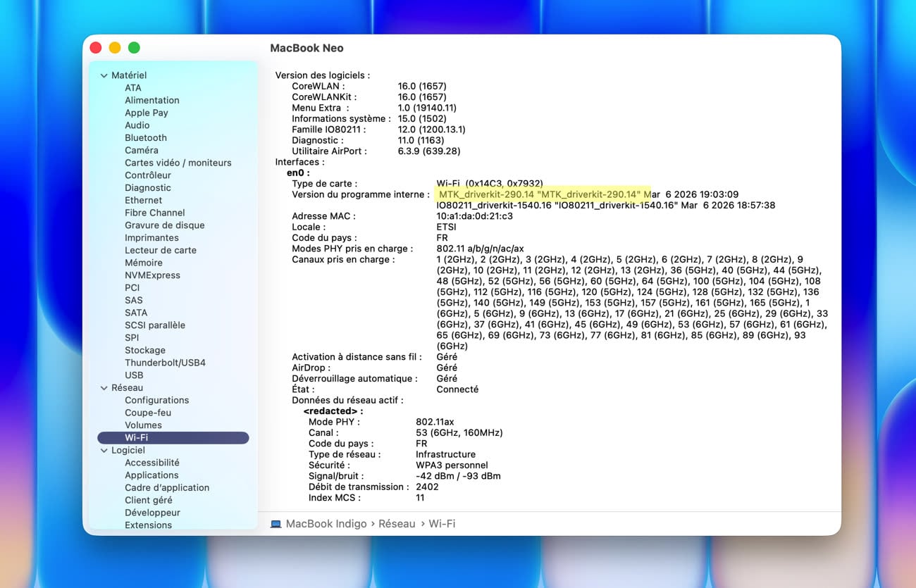Click MacBook Indigo in the path bar
916x588 pixels.
click(x=326, y=524)
